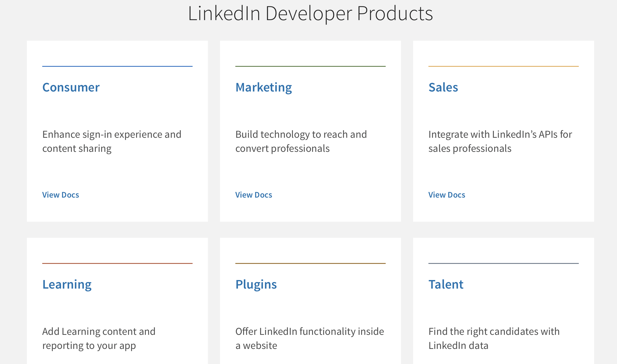Select the Sales product heading
Image resolution: width=617 pixels, height=364 pixels.
(443, 87)
